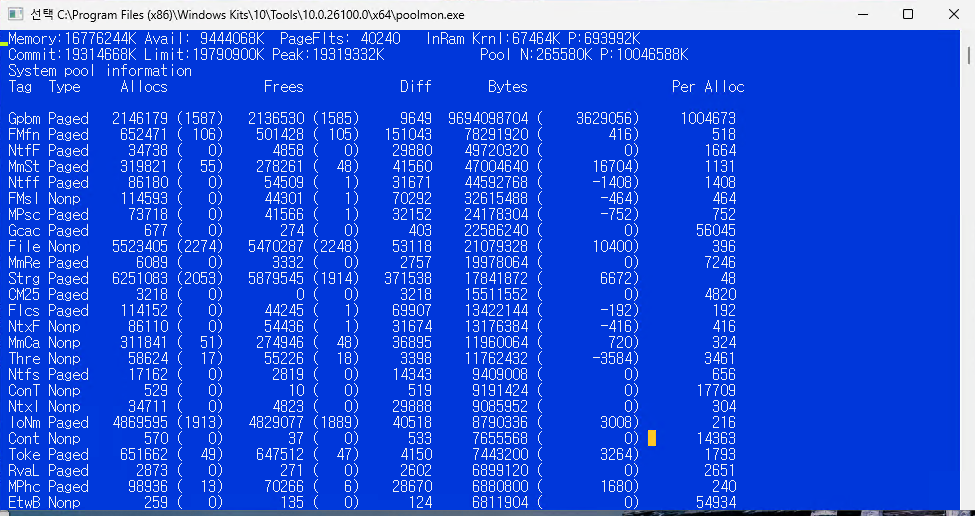Select the 'Toke' tag row
The height and width of the screenshot is (516, 975).
(x=372, y=455)
